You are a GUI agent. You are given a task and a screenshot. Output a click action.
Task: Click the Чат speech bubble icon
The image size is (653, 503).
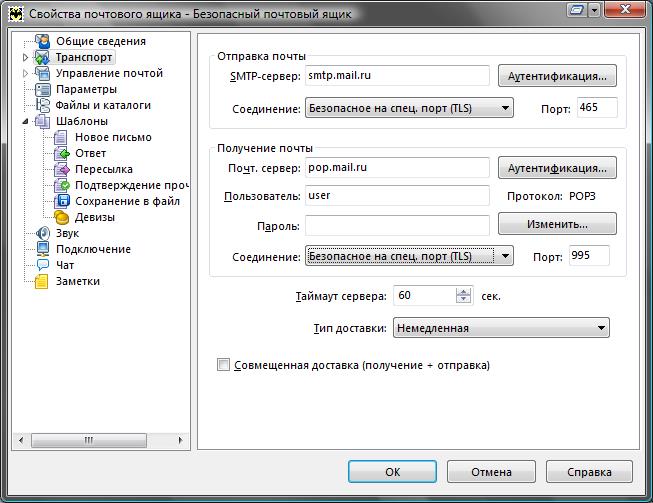[42, 265]
